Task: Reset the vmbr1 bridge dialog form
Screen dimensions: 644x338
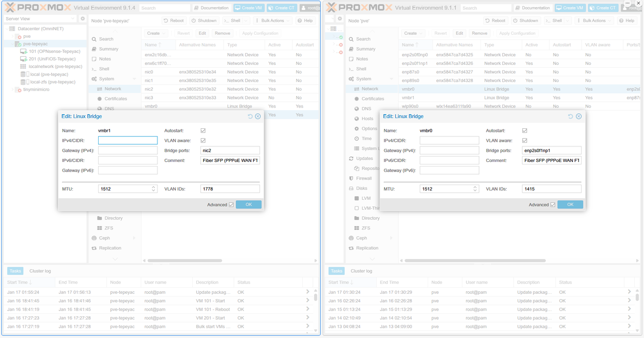Action: [x=251, y=116]
